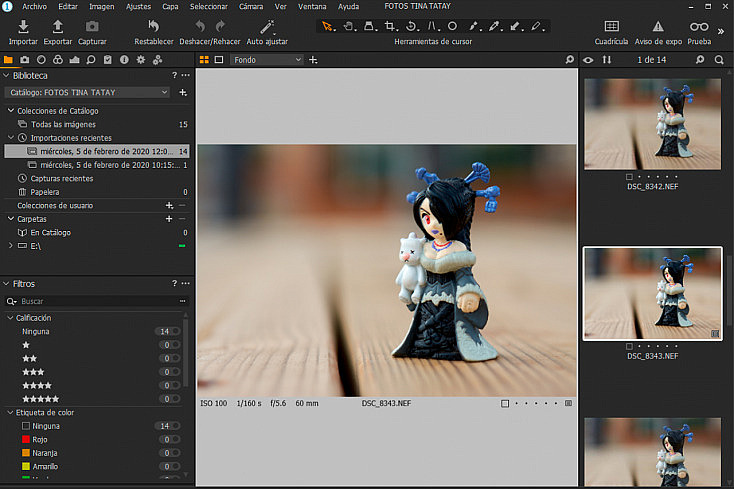Toggle browser visibility eye icon

[x=588, y=60]
